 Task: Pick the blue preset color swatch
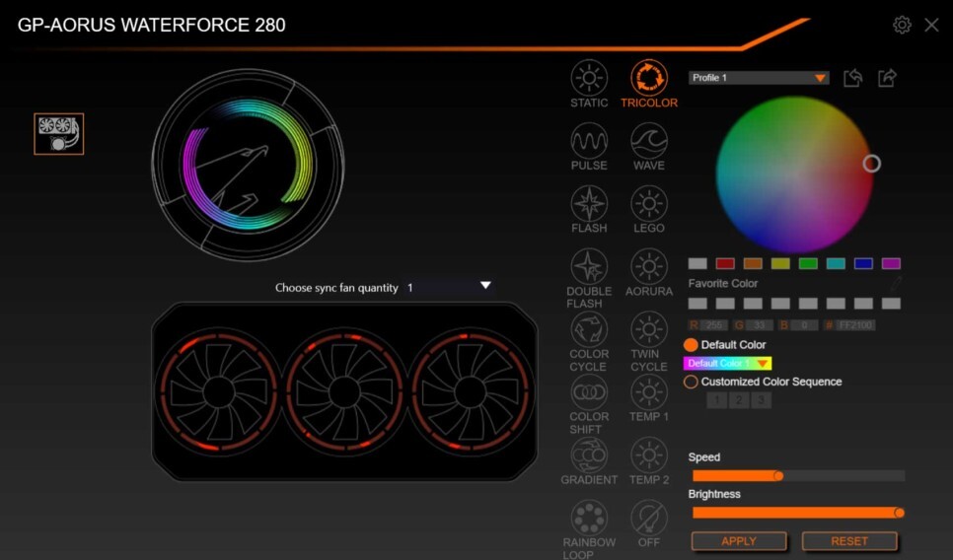(863, 263)
